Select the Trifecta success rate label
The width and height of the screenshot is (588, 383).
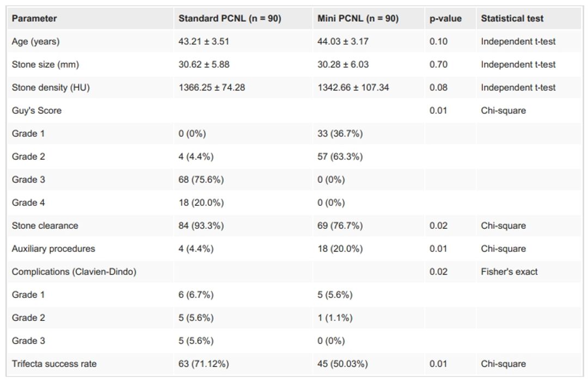(x=54, y=363)
